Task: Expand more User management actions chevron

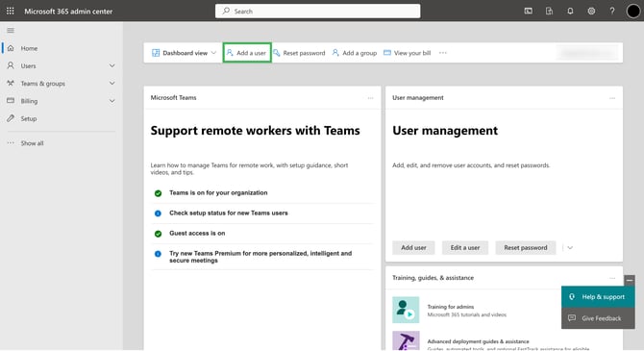Action: 570,248
